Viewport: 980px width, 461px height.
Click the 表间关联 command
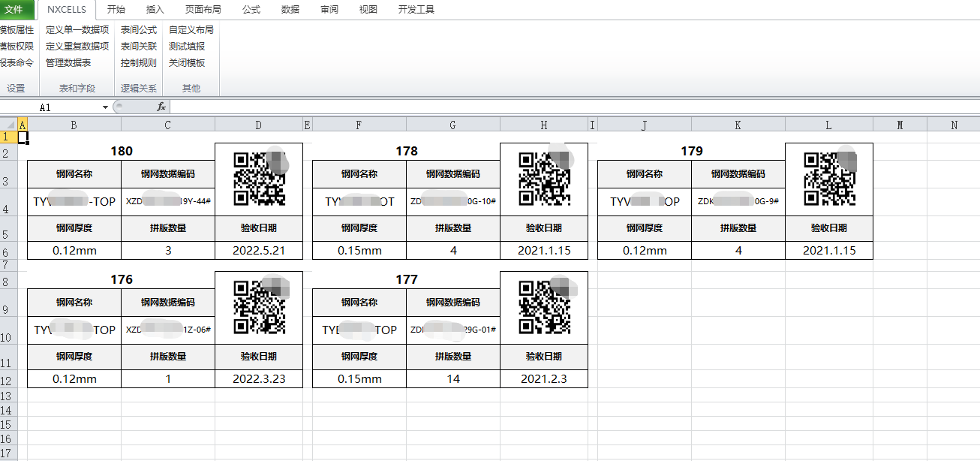point(139,47)
